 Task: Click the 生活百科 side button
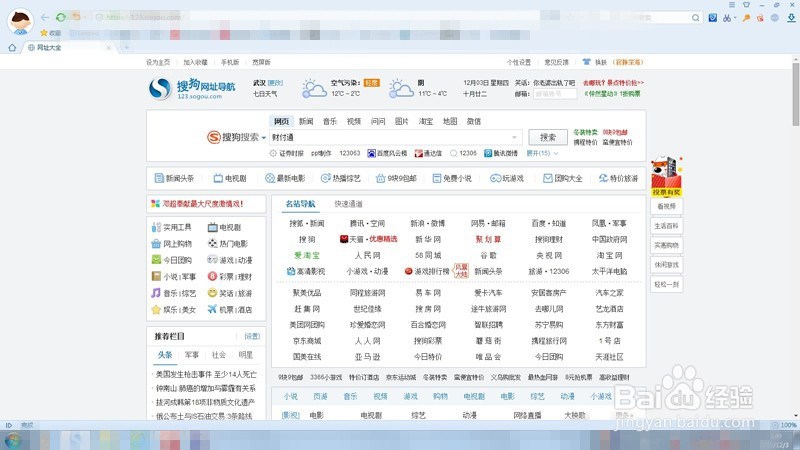(x=666, y=226)
